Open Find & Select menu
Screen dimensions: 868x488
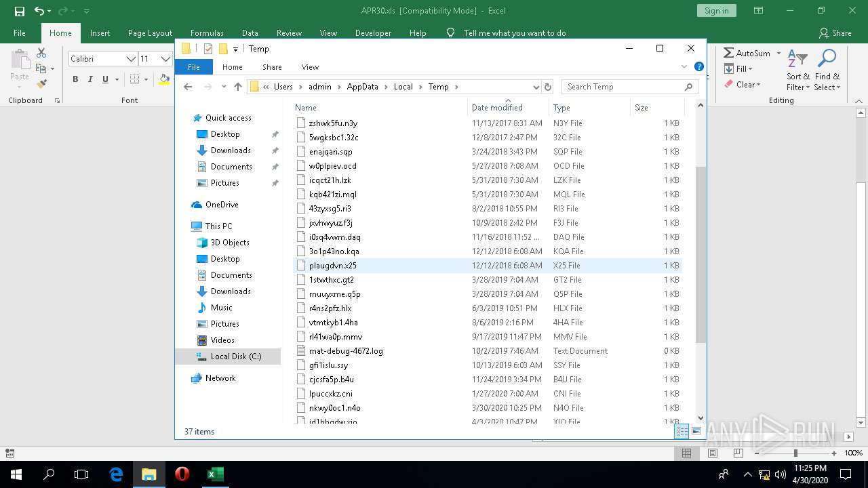[827, 70]
